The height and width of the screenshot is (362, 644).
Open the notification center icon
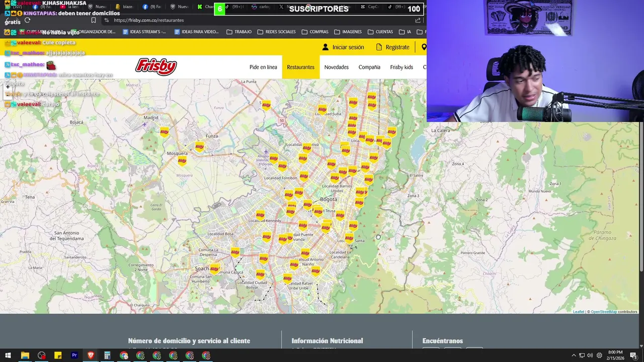click(x=633, y=355)
